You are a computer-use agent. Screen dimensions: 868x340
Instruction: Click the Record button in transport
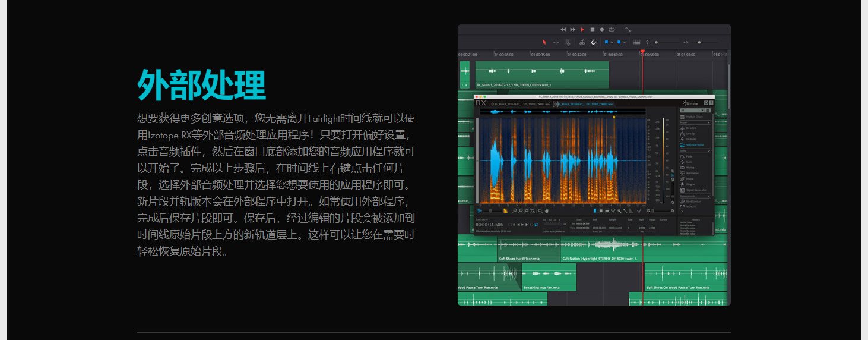[x=601, y=29]
